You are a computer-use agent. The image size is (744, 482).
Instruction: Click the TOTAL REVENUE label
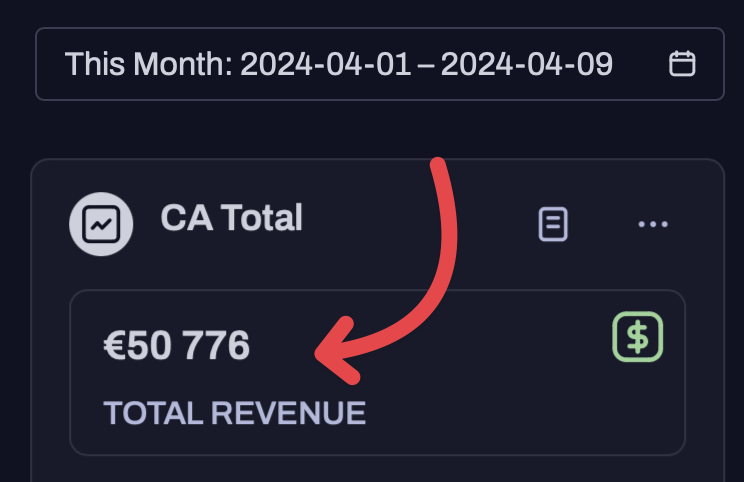(x=234, y=413)
